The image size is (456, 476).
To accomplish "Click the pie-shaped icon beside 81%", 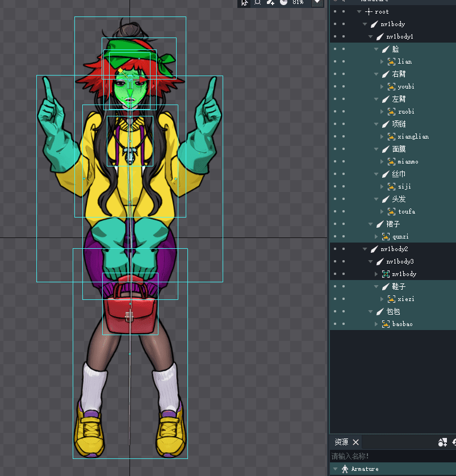I will (x=283, y=2).
